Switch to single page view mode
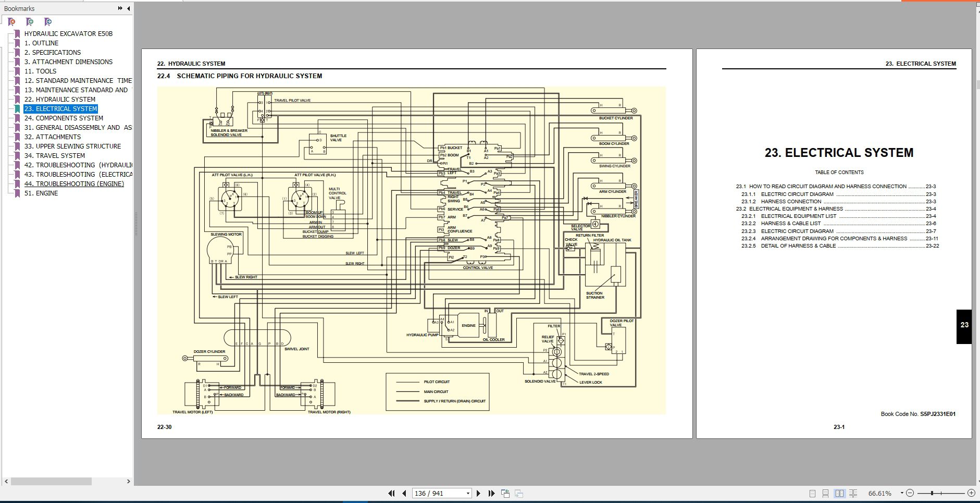Image resolution: width=980 pixels, height=503 pixels. pyautogui.click(x=812, y=493)
